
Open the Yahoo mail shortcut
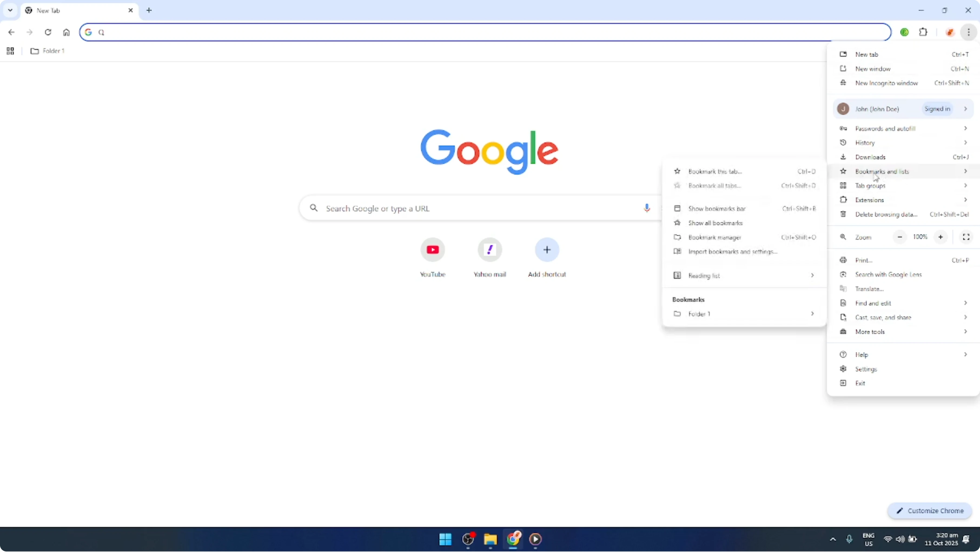(x=490, y=258)
